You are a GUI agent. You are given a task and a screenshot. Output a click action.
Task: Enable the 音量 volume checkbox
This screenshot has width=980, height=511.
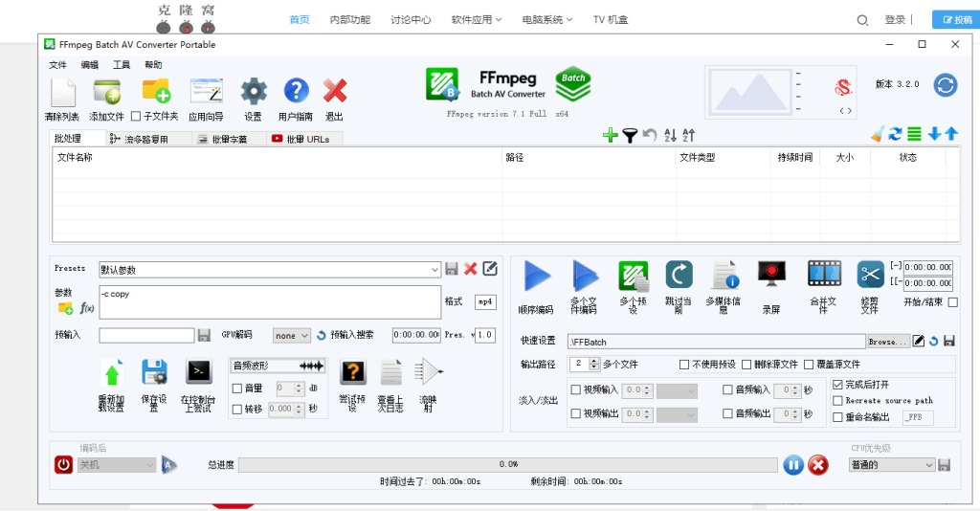[x=237, y=389]
